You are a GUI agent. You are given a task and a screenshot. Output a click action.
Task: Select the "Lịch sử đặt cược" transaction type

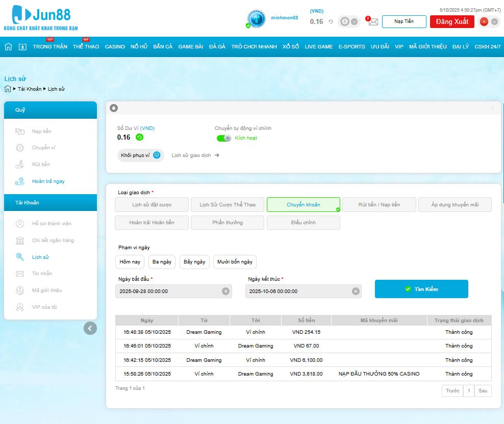tap(152, 205)
